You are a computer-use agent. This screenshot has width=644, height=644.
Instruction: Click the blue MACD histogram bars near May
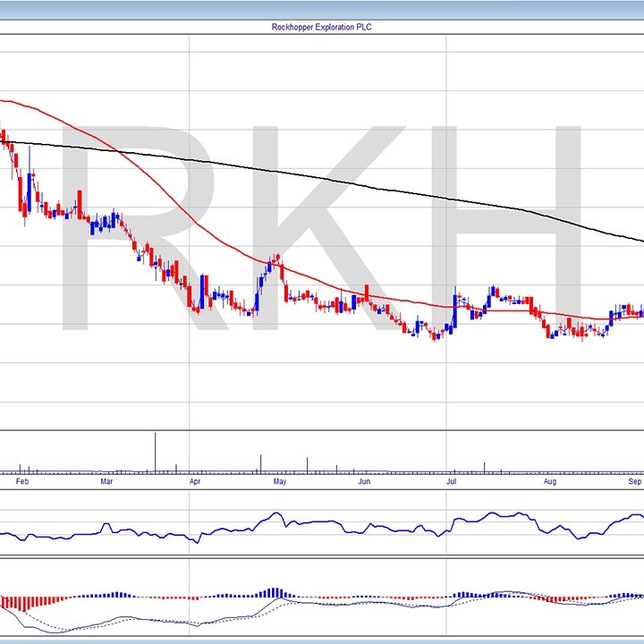(x=275, y=592)
